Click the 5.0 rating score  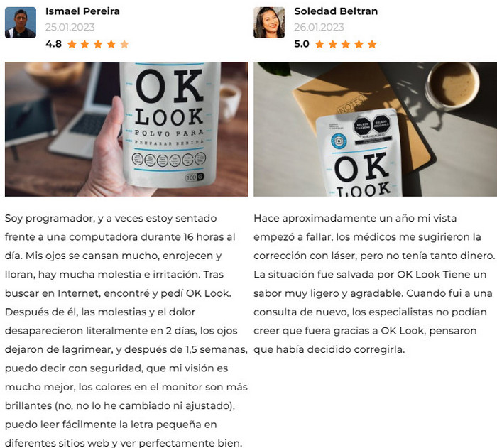(302, 44)
